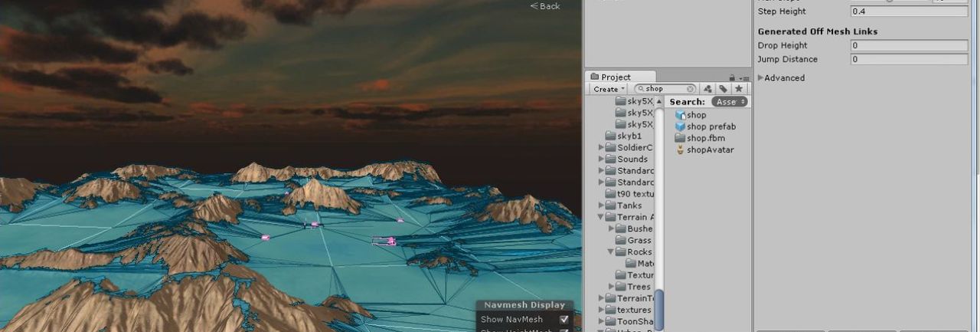Click the Back link in the scene view
980x332 pixels.
click(x=545, y=6)
